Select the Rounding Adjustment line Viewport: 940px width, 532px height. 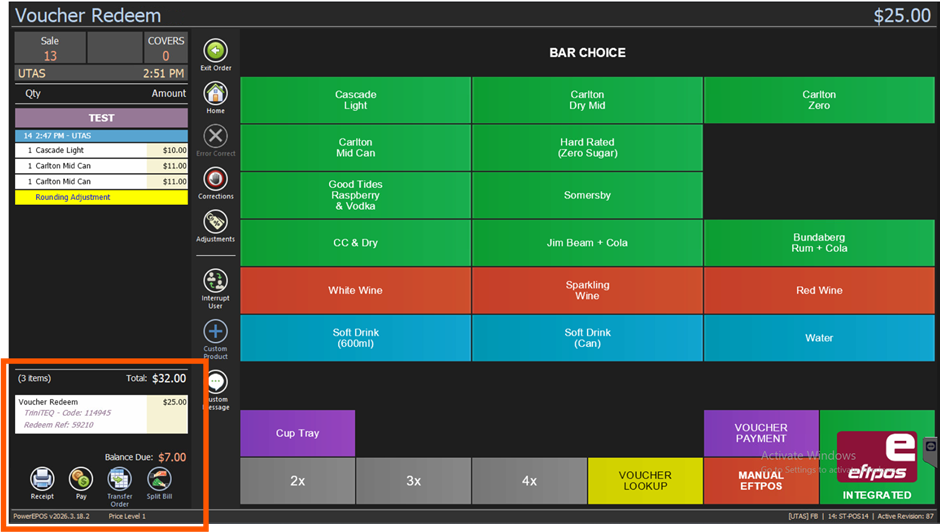click(101, 197)
